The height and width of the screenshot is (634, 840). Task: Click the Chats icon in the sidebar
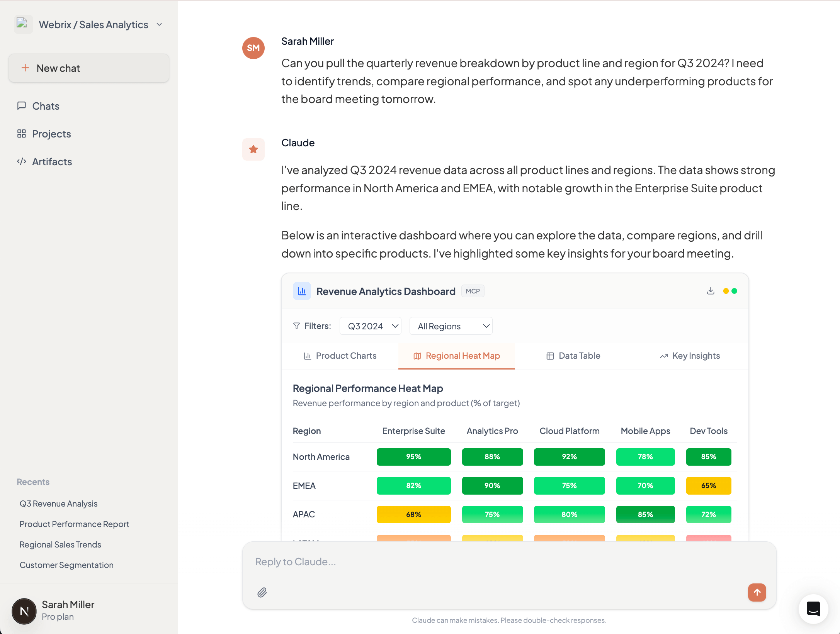point(22,106)
